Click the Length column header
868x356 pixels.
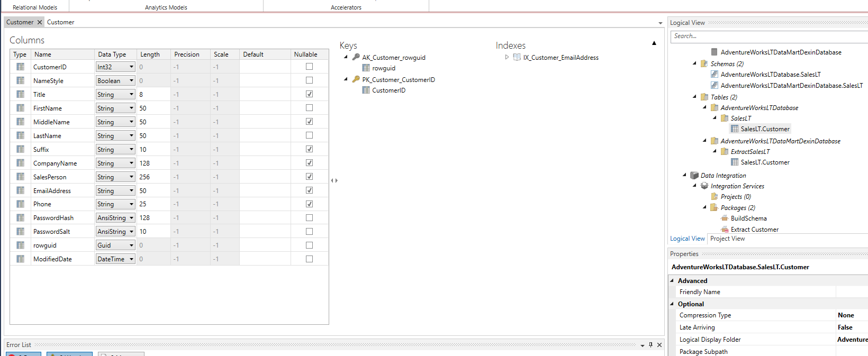click(153, 54)
